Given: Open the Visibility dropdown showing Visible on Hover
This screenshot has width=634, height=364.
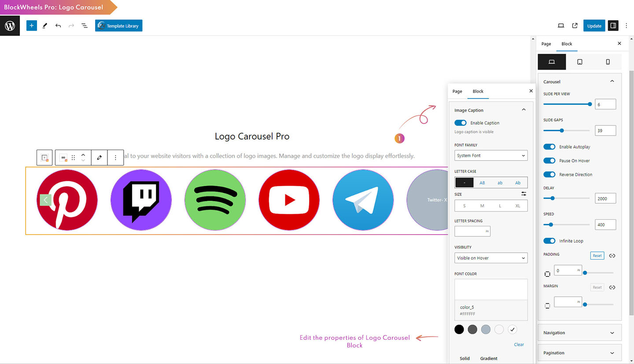Looking at the screenshot, I should (491, 258).
